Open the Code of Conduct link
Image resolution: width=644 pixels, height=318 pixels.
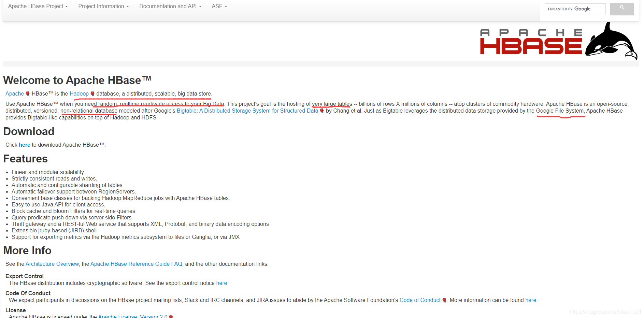[x=420, y=300]
